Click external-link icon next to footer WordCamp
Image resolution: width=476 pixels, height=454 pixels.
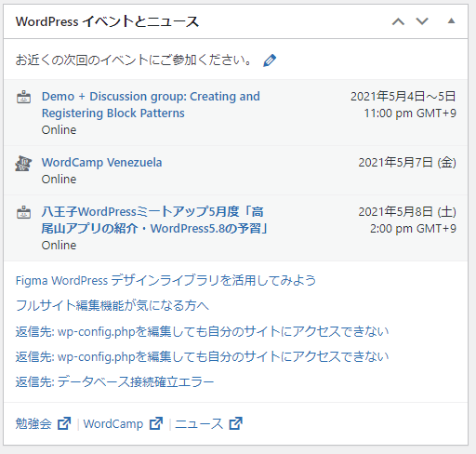tap(156, 423)
